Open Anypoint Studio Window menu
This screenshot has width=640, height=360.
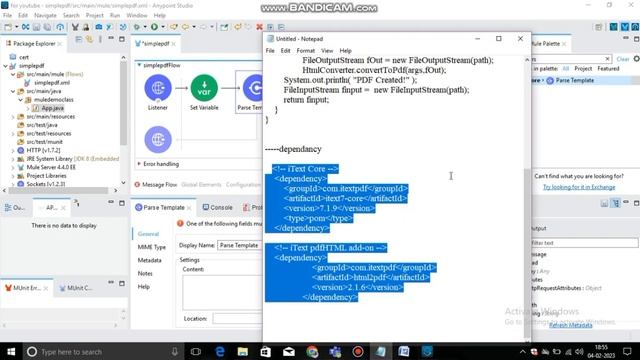(137, 15)
